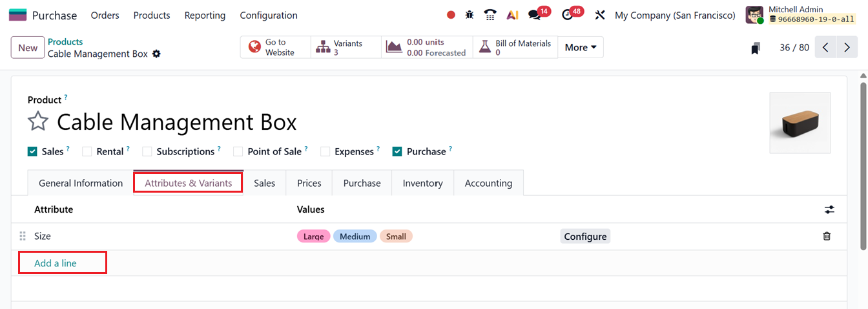Click the bug debug icon in navbar
The height and width of the screenshot is (309, 868).
(x=470, y=15)
